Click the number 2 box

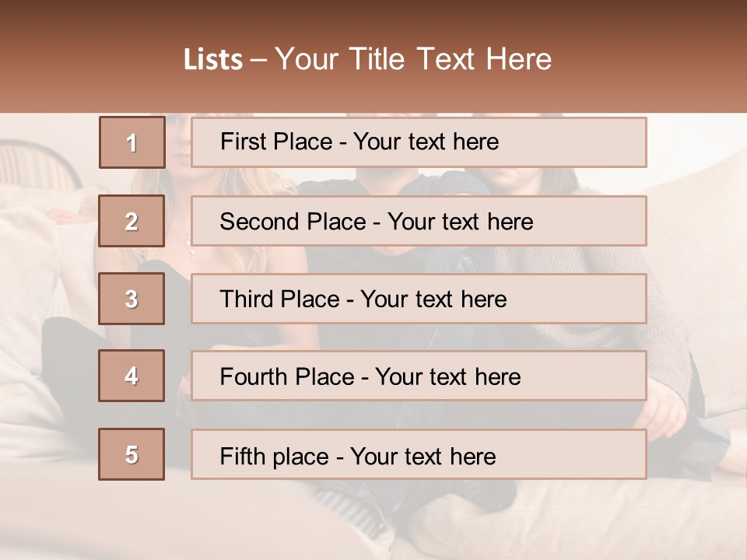132,221
